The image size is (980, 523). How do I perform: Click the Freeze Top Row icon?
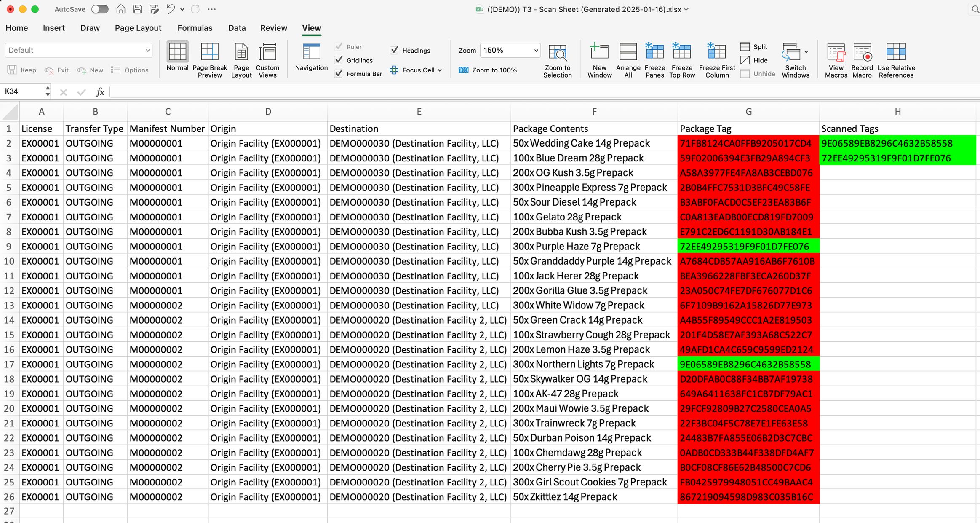(x=681, y=52)
